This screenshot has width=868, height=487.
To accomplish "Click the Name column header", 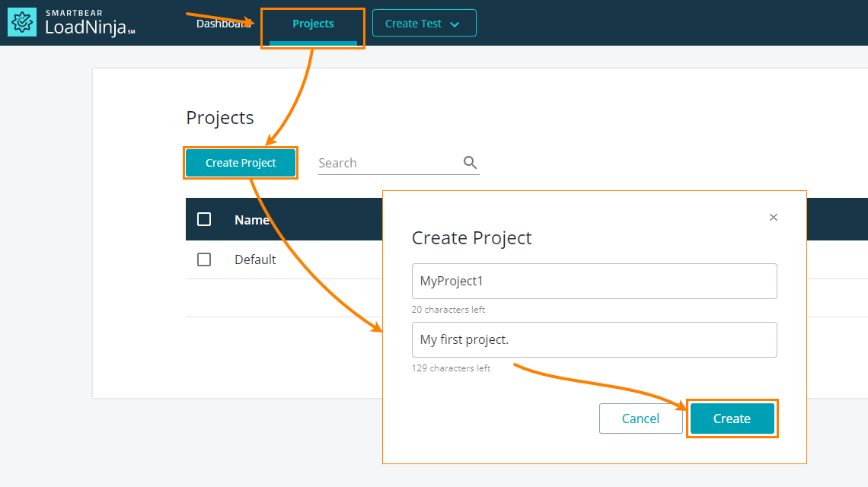I will point(252,220).
